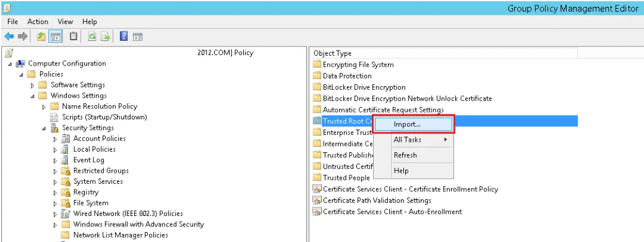Open the All Tasks submenu
644x242 pixels.
(x=414, y=140)
